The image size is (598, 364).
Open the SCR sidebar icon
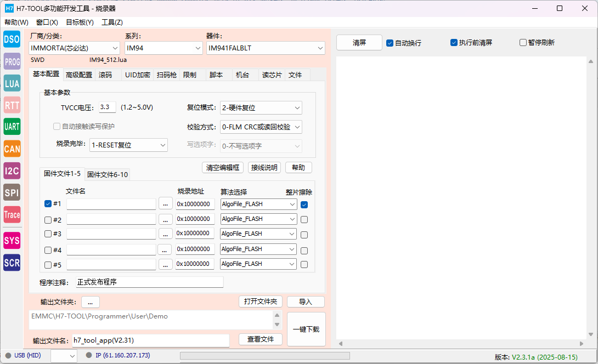(x=12, y=263)
